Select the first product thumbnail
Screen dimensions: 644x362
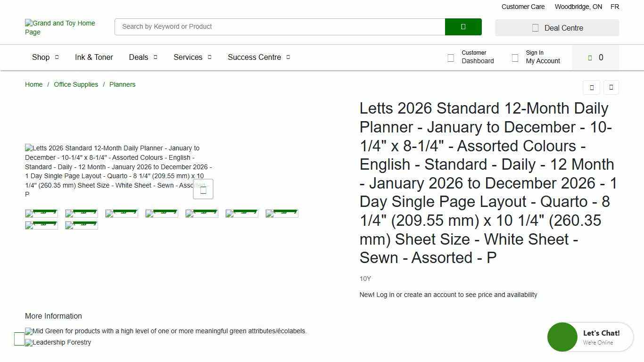pyautogui.click(x=41, y=214)
